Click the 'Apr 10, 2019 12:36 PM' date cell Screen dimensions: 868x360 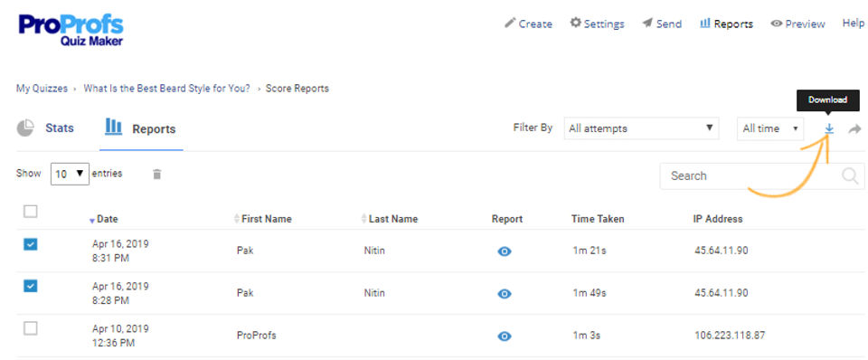coord(120,336)
